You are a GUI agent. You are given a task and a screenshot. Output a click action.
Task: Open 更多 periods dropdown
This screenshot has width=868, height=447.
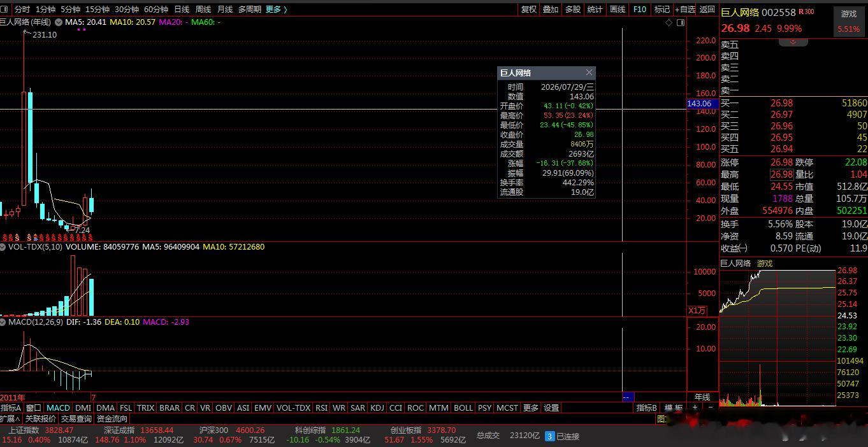[276, 9]
